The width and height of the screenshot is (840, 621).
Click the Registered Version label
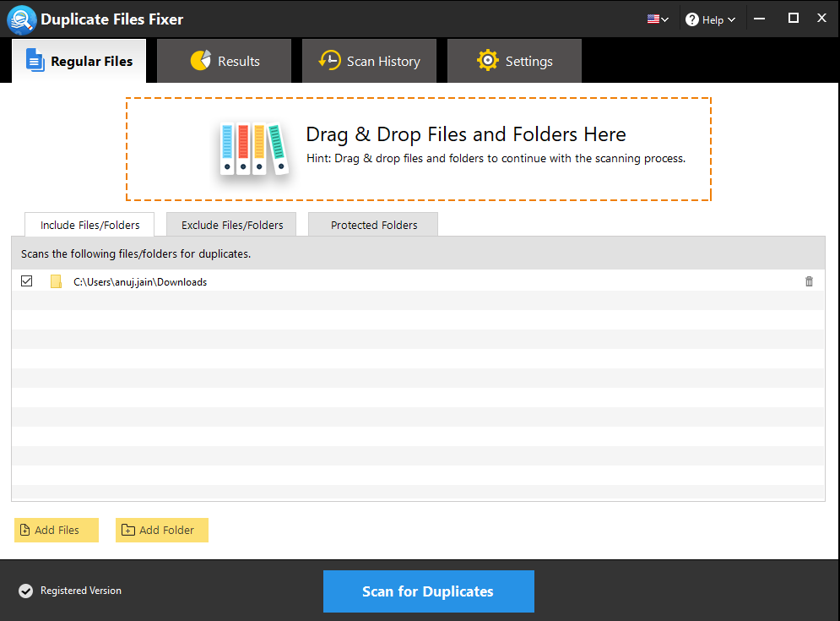pos(81,591)
